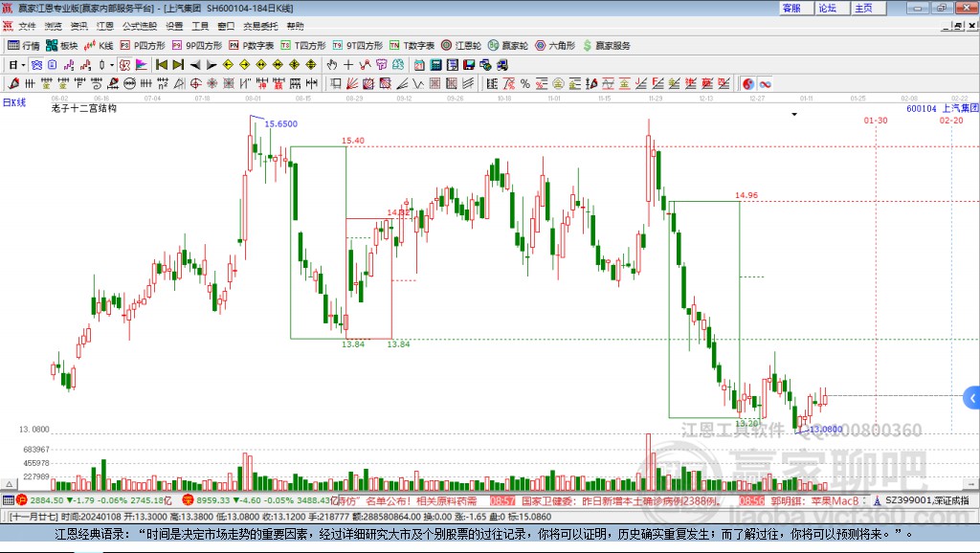Select the red pencil drawing tool
Screen dimensions: 980x553
[x=13, y=84]
